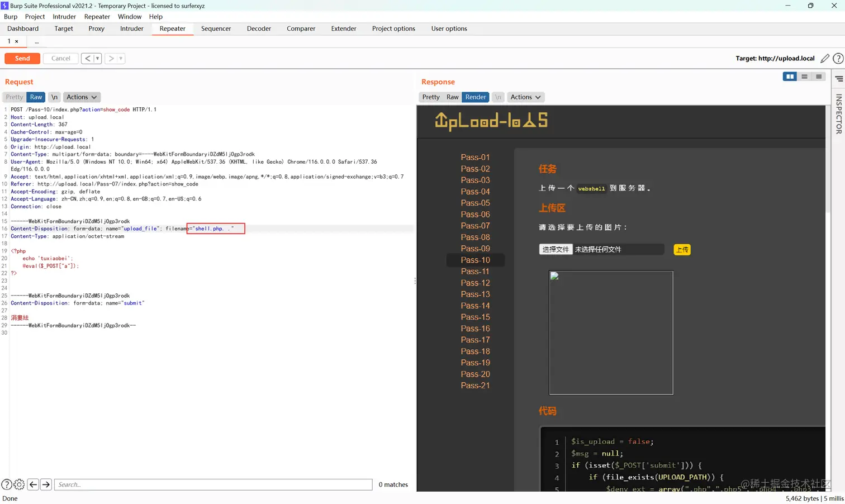Click the Upload-labs logo
Image resolution: width=845 pixels, height=504 pixels.
pyautogui.click(x=491, y=121)
